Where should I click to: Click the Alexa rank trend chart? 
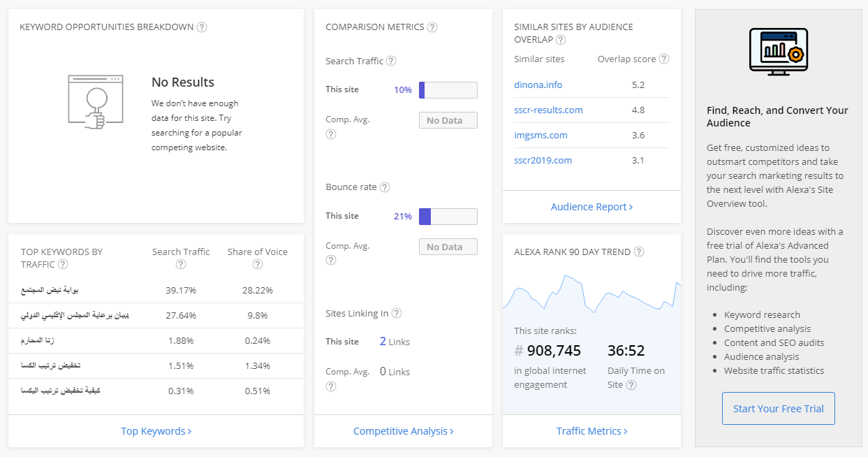point(591,293)
